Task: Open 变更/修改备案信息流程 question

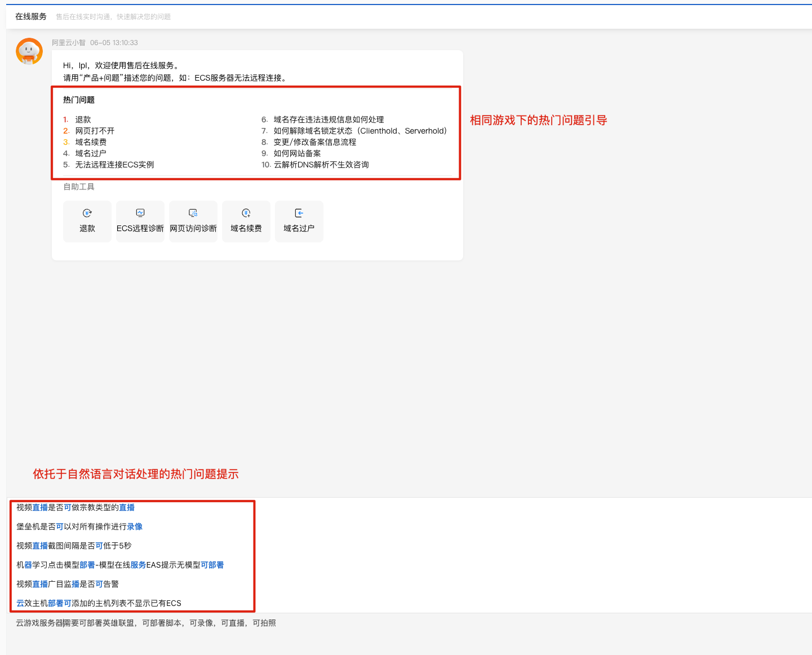Action: pyautogui.click(x=315, y=142)
